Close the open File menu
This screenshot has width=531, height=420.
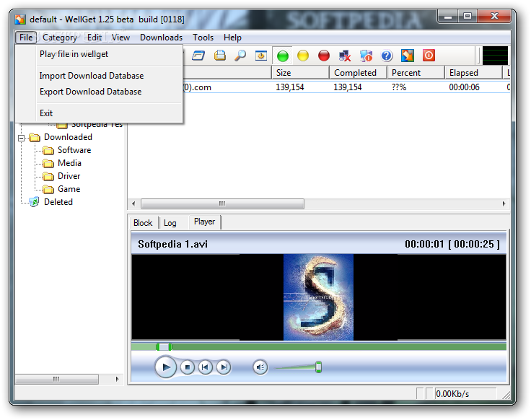(26, 38)
